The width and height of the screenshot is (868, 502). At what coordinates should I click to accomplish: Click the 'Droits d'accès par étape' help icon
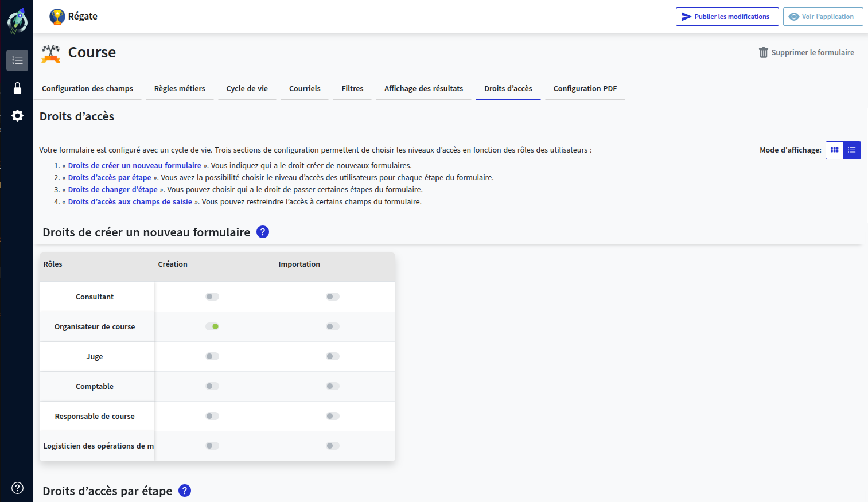(185, 491)
